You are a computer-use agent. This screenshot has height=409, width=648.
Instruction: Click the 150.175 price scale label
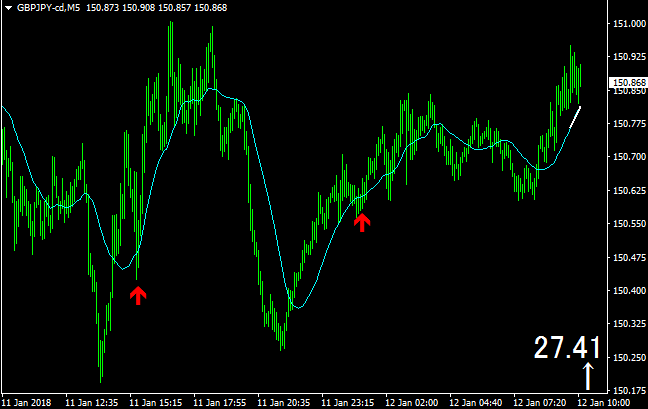pos(629,390)
